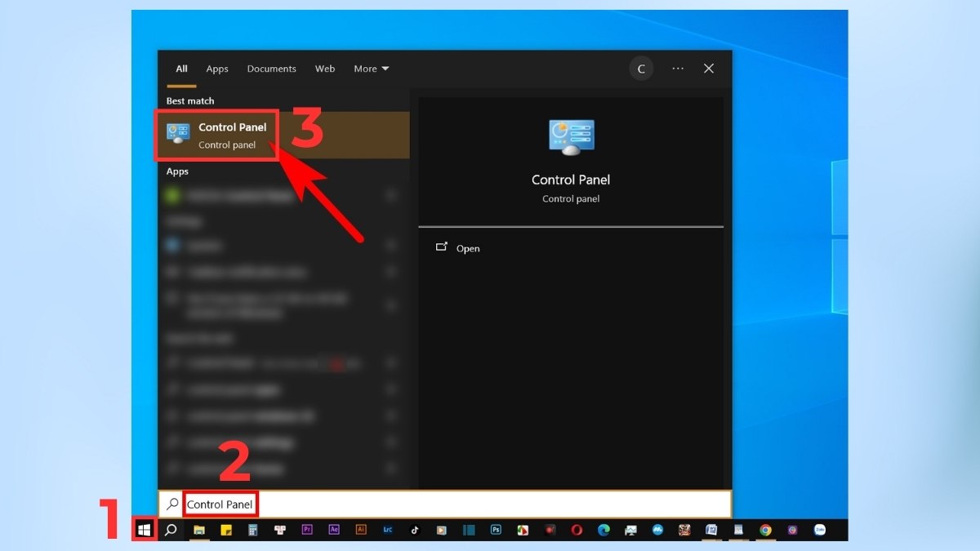The image size is (980, 551).
Task: Launch Calculator from the taskbar
Action: click(252, 530)
